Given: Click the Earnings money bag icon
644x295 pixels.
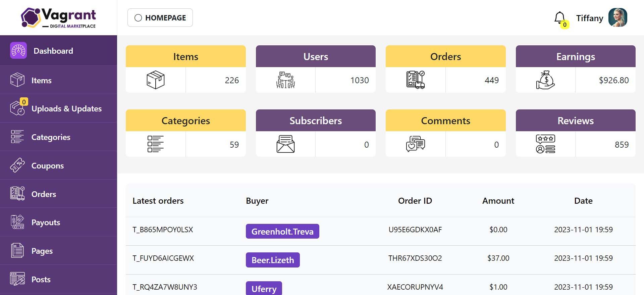Looking at the screenshot, I should tap(545, 80).
